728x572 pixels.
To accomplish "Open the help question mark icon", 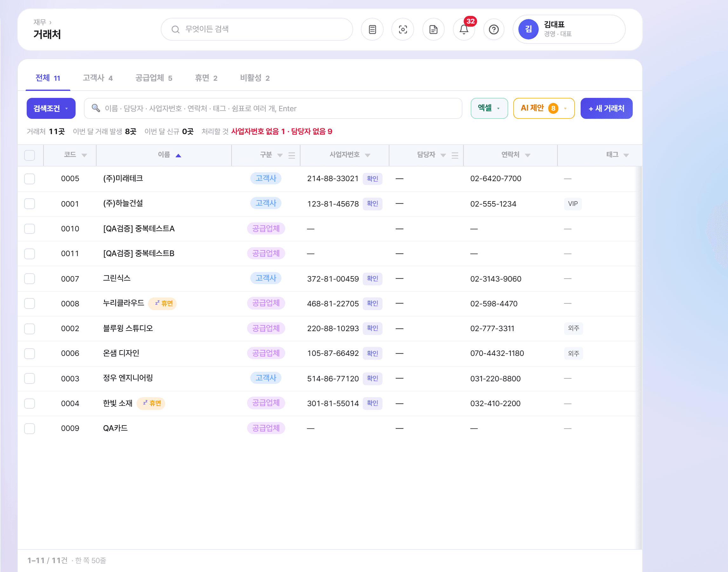I will pos(494,30).
